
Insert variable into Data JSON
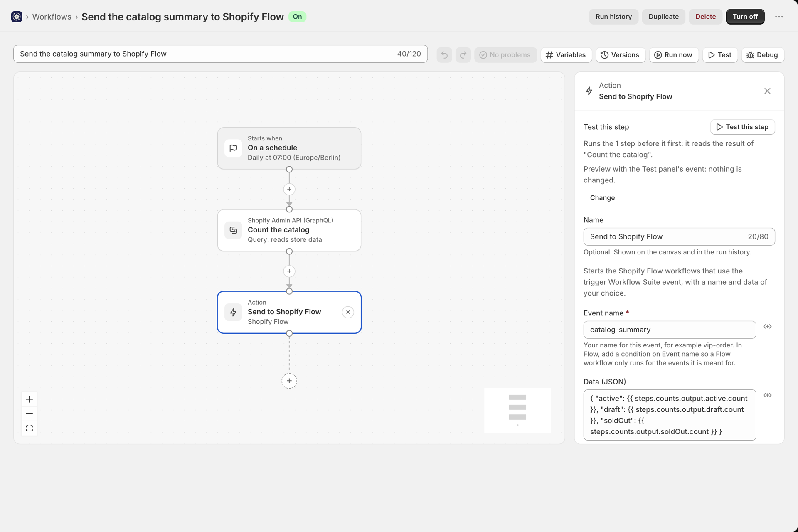767,395
